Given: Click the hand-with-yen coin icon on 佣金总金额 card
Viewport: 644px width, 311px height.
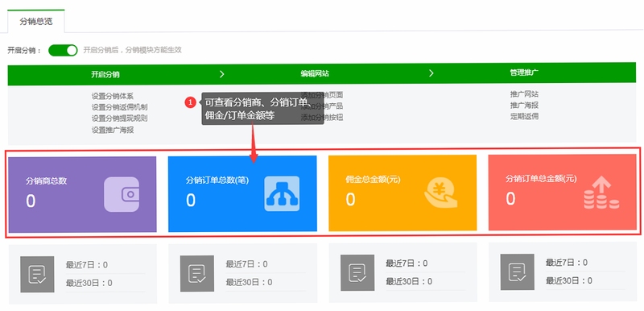Looking at the screenshot, I should click(x=440, y=193).
